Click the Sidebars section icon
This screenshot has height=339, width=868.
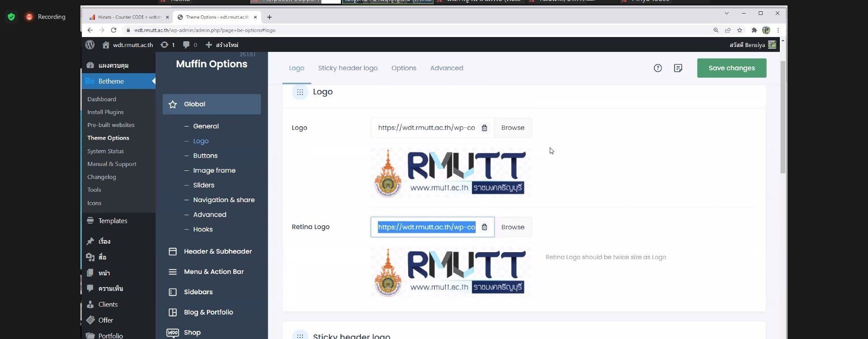[173, 292]
